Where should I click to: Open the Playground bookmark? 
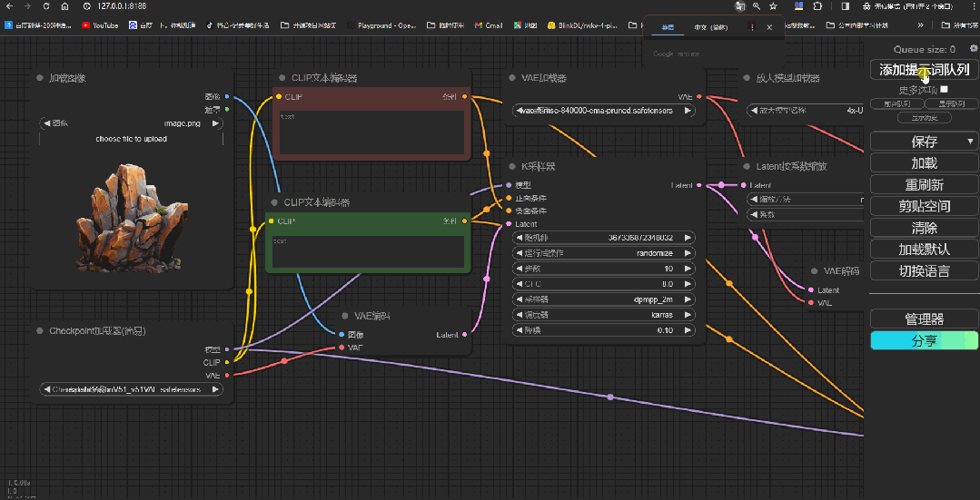[381, 25]
